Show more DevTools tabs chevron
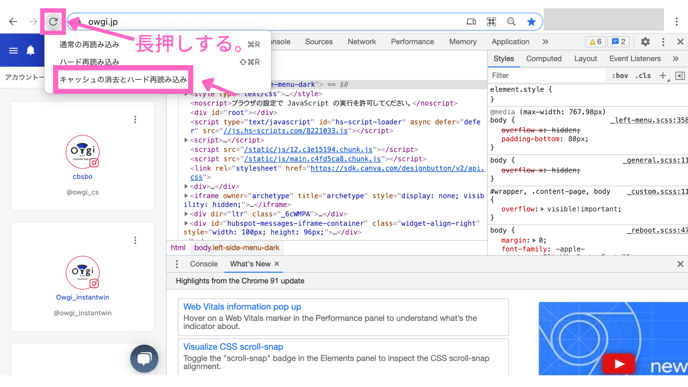 545,42
